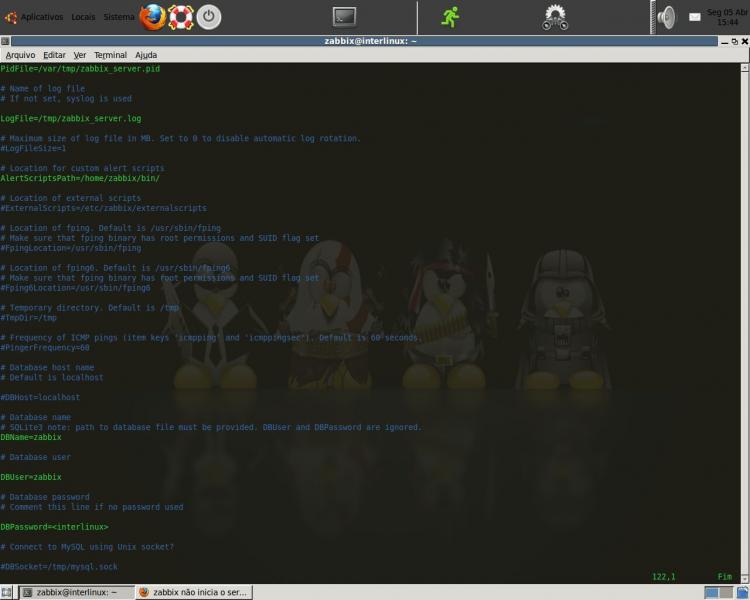The image size is (750, 600).
Task: Click the #LogFileSize=1 line
Action: tap(33, 148)
